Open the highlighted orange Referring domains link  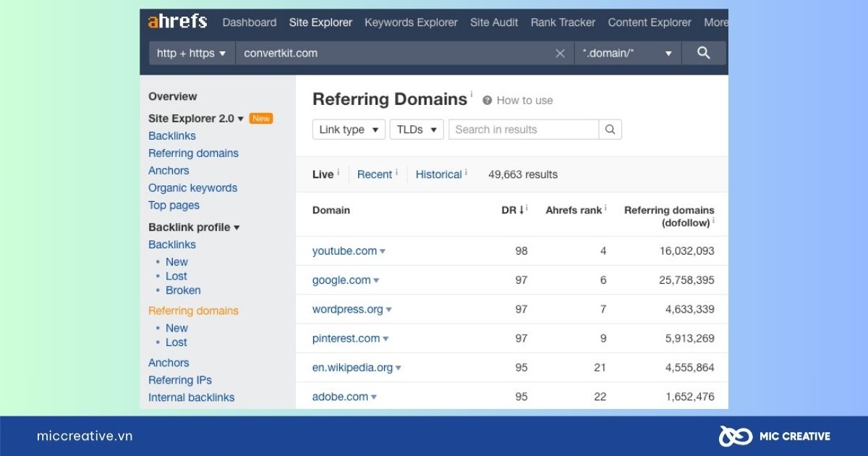pyautogui.click(x=193, y=311)
